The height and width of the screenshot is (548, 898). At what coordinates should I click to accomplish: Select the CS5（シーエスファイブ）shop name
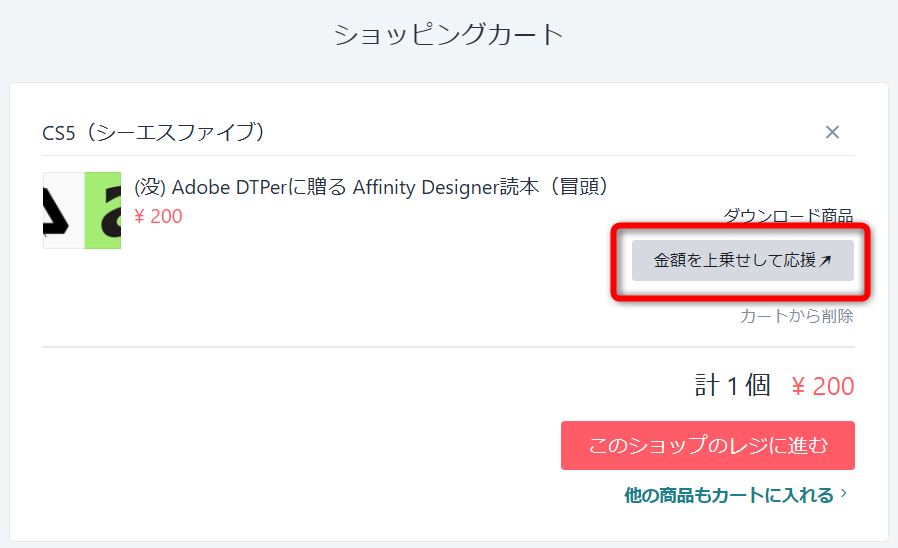coord(153,132)
